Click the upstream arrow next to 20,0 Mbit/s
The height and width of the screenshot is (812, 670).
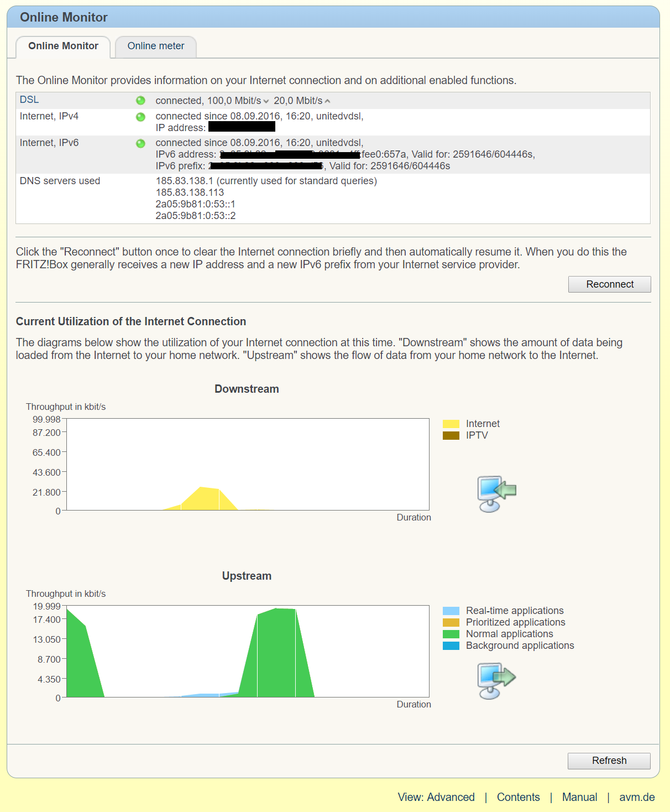tap(327, 101)
